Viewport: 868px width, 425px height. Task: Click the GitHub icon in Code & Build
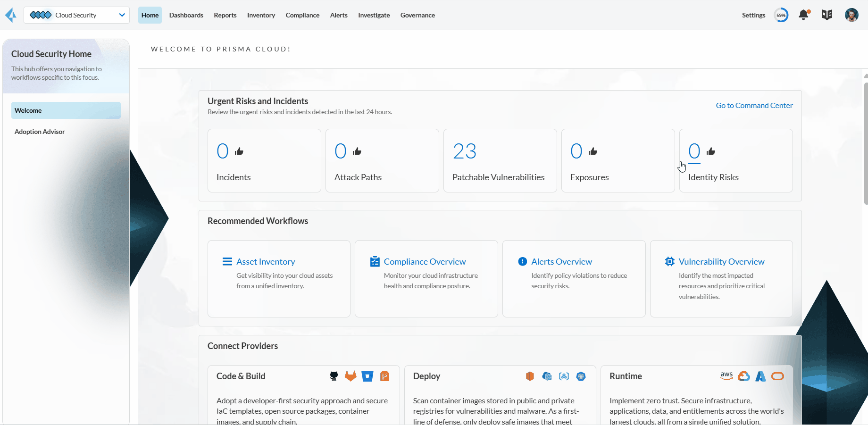334,376
